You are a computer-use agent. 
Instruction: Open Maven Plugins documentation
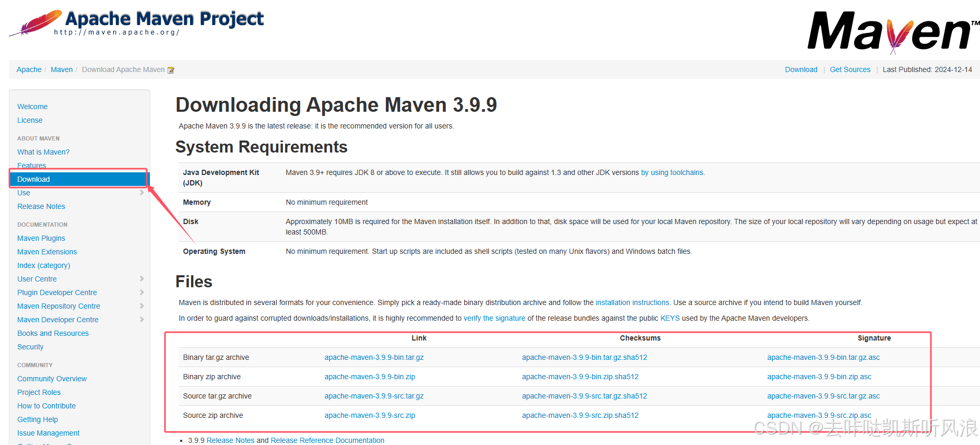[41, 238]
